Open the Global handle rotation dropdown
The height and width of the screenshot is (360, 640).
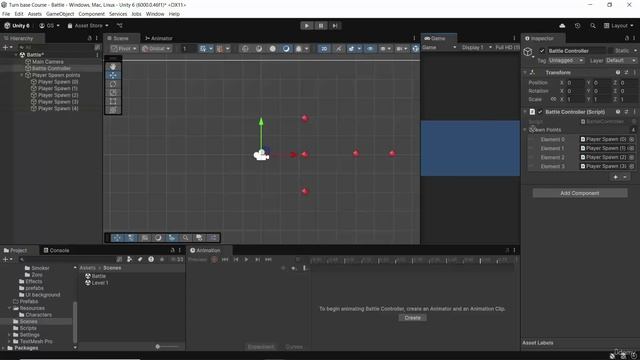coord(156,49)
